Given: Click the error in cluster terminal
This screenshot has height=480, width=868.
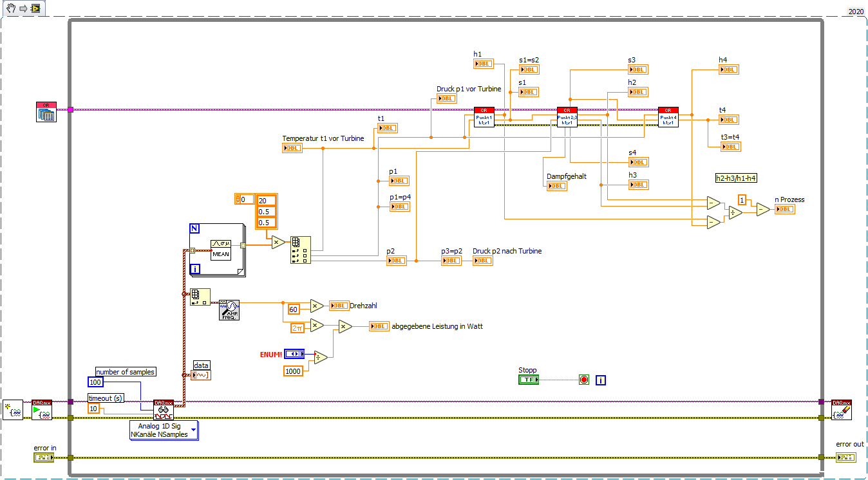Looking at the screenshot, I should tap(44, 457).
